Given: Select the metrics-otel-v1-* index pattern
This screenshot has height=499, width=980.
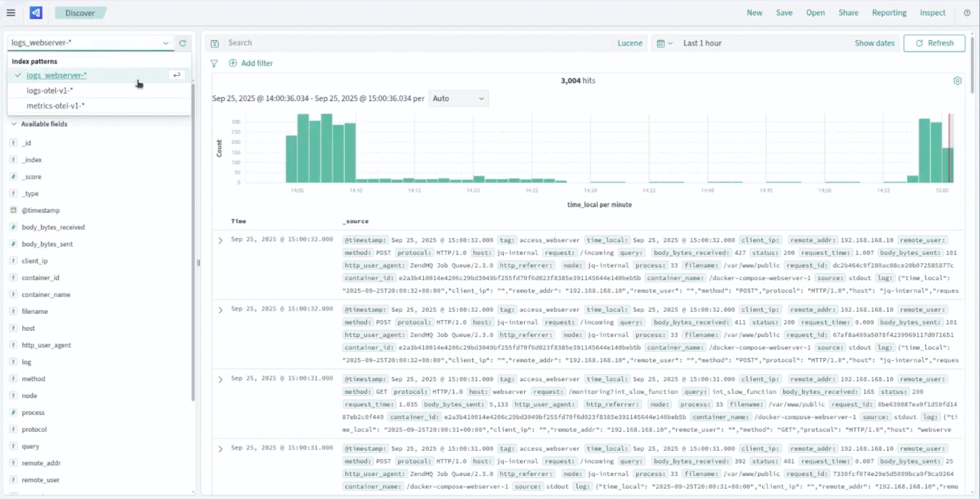Looking at the screenshot, I should [x=56, y=106].
